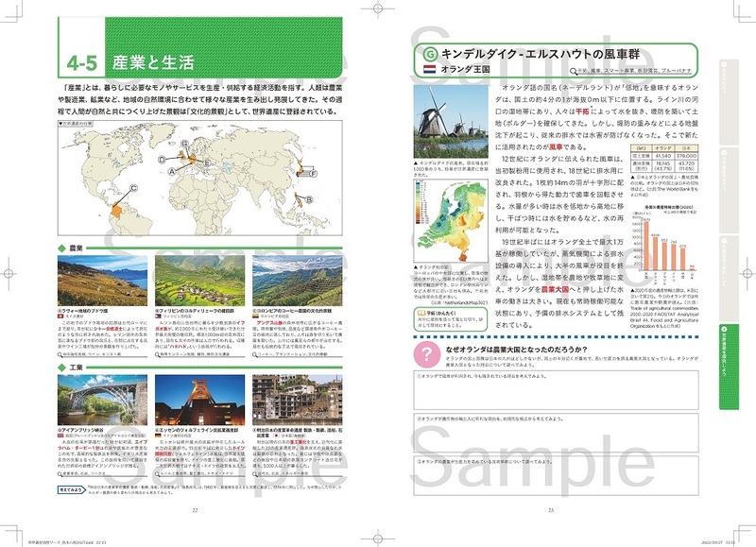The height and width of the screenshot is (547, 756).
Task: Click map marker D beside Britain
Action: click(162, 160)
